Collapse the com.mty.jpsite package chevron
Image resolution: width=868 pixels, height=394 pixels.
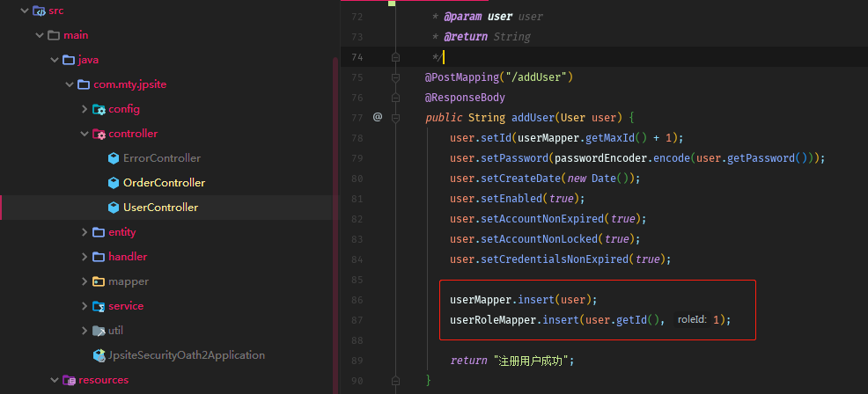tap(70, 84)
